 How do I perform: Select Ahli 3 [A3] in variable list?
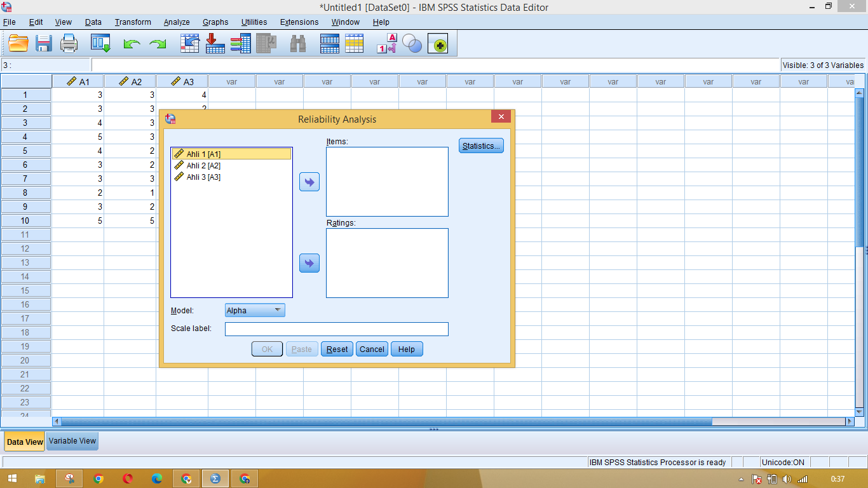[231, 177]
